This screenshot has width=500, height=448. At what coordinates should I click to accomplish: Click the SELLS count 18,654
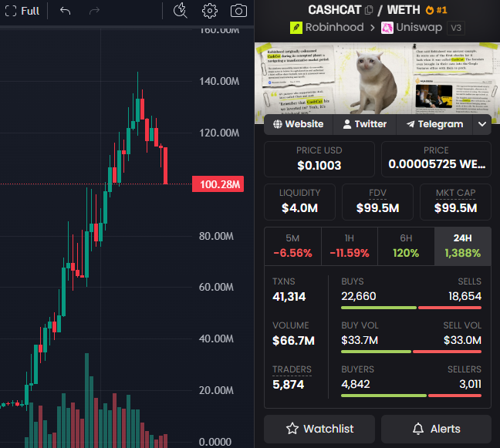pos(465,296)
